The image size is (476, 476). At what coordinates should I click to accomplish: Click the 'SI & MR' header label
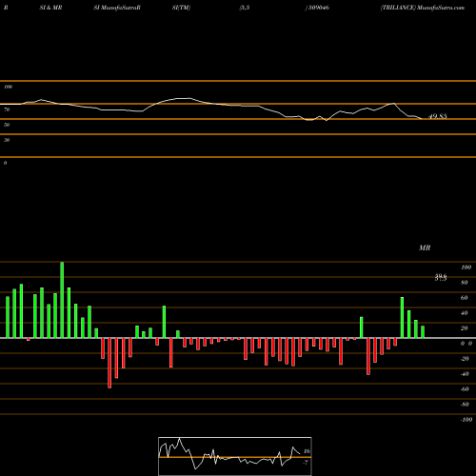(x=50, y=8)
